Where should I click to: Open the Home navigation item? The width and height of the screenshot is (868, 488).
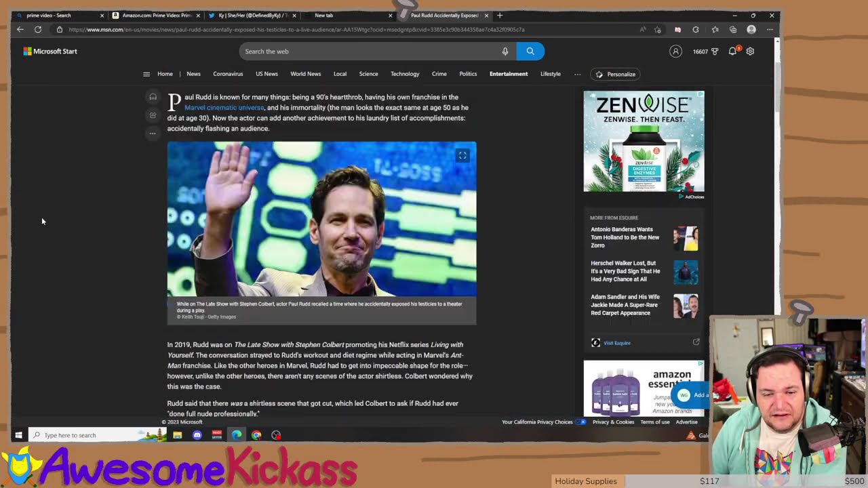coord(165,74)
